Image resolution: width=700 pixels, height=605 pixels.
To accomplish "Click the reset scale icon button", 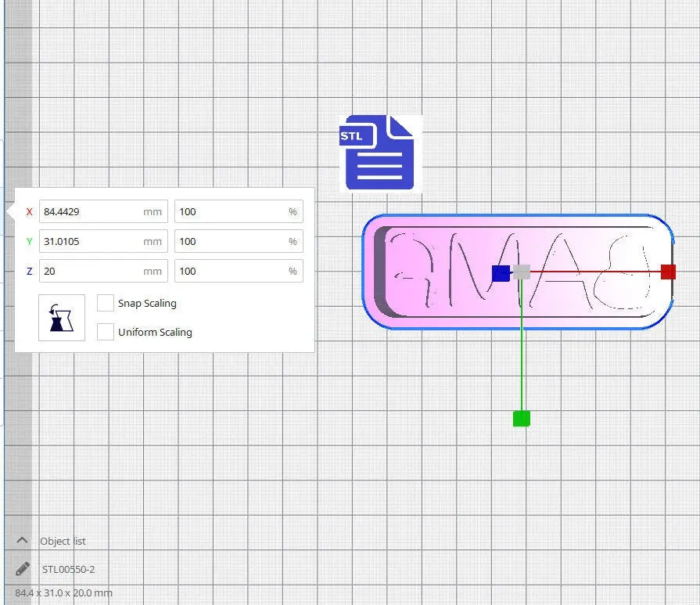I will click(x=62, y=318).
